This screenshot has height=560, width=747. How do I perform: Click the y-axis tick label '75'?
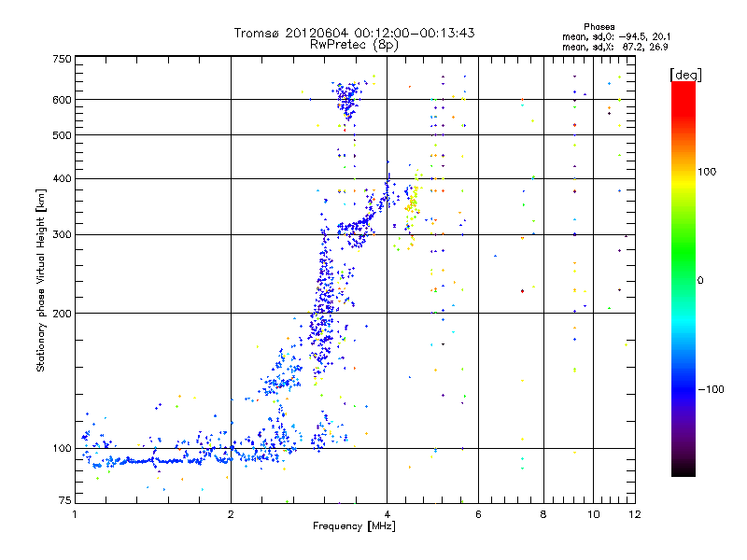[x=65, y=500]
